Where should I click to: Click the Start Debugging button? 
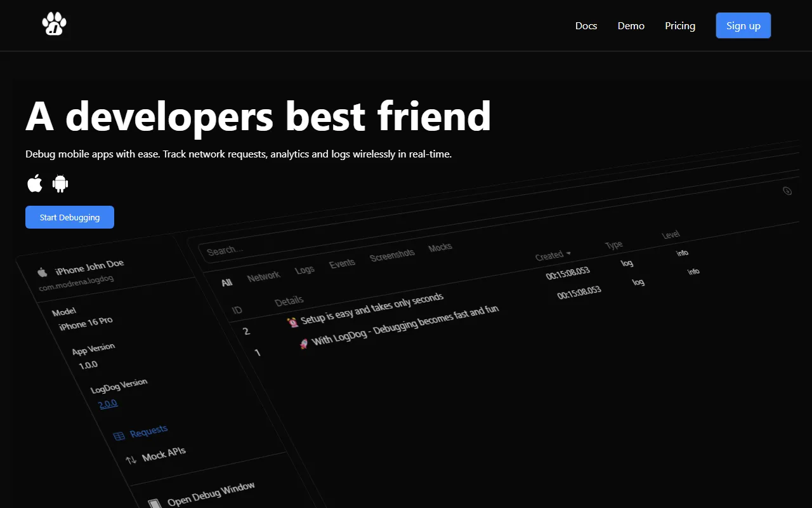70,217
